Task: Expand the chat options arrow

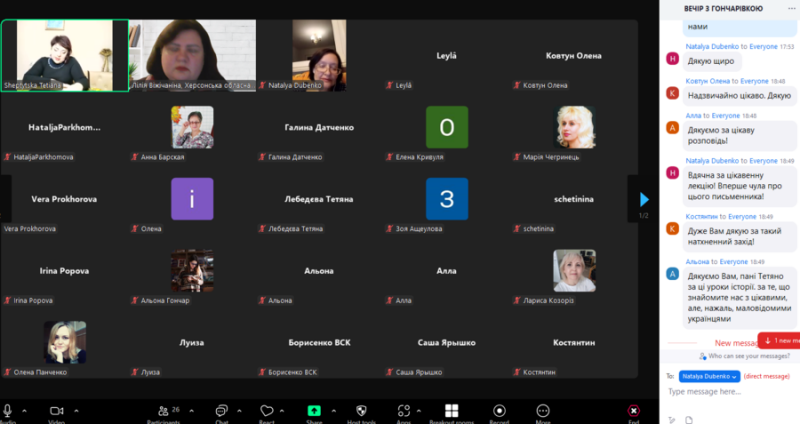Action: pyautogui.click(x=239, y=410)
